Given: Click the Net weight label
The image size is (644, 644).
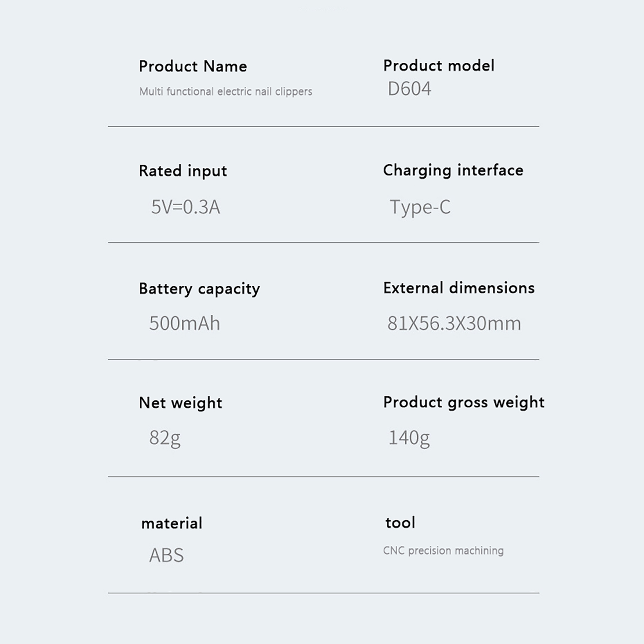Looking at the screenshot, I should click(x=180, y=403).
